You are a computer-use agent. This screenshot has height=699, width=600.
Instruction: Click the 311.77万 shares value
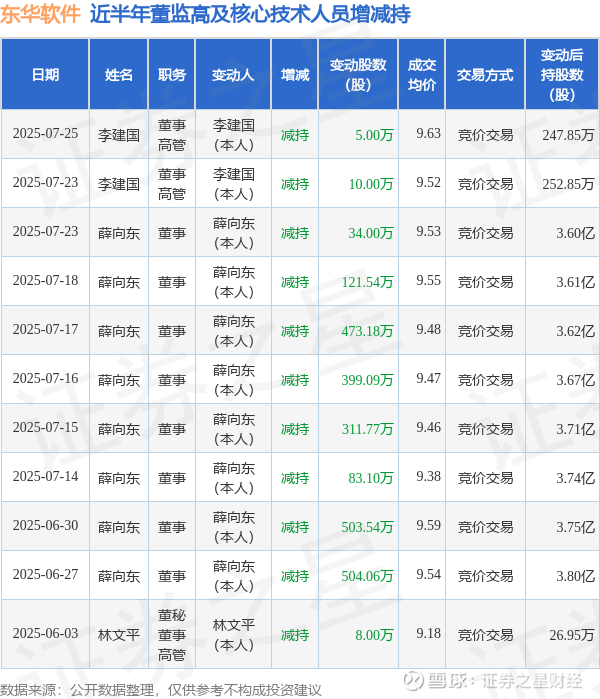pyautogui.click(x=368, y=429)
